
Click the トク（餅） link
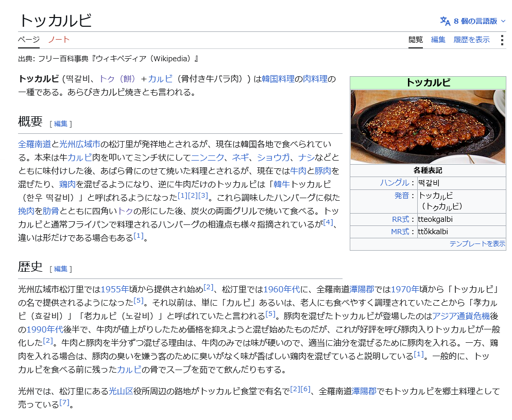(117, 79)
